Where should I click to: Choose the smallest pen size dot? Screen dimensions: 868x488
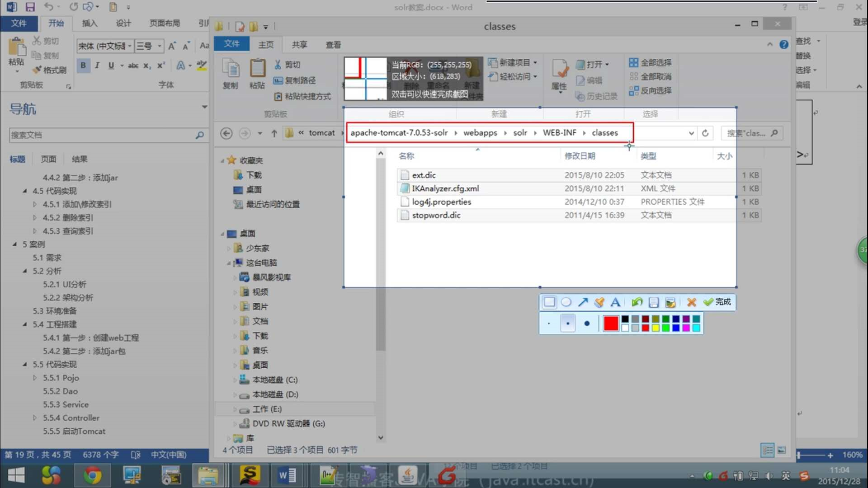tap(549, 324)
